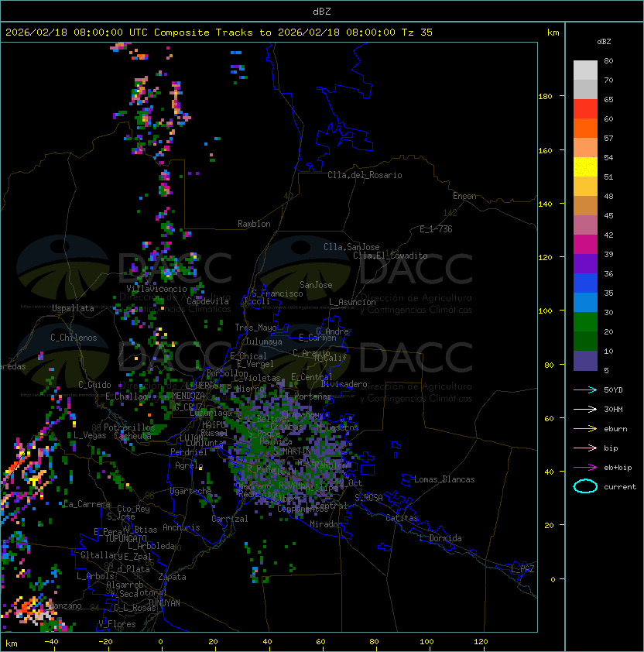Screen dimensions: 644x652
Task: Click the '50YD' legend label
Action: pyautogui.click(x=613, y=390)
